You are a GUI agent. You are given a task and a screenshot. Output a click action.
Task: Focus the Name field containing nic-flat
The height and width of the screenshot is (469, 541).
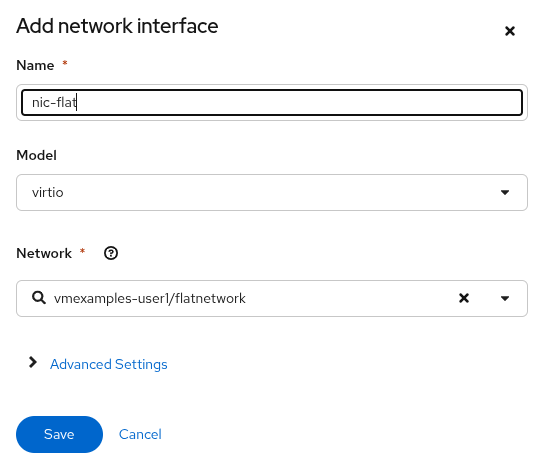272,102
